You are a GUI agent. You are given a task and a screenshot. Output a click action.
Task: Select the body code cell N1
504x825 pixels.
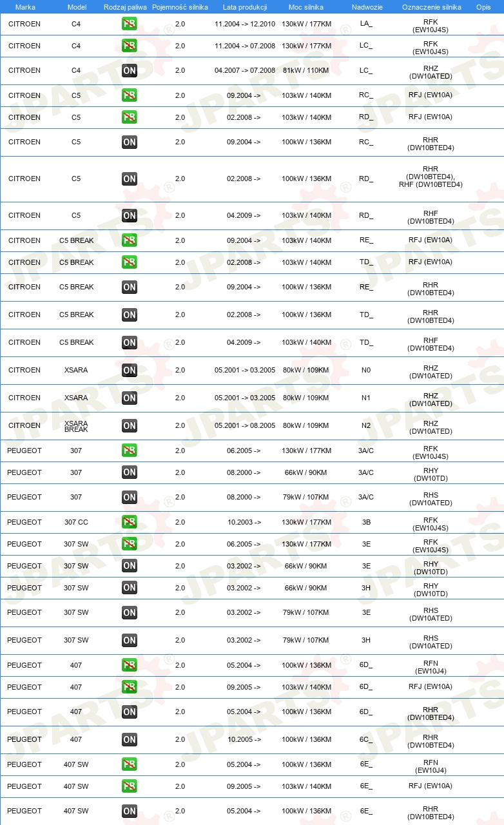pos(366,398)
